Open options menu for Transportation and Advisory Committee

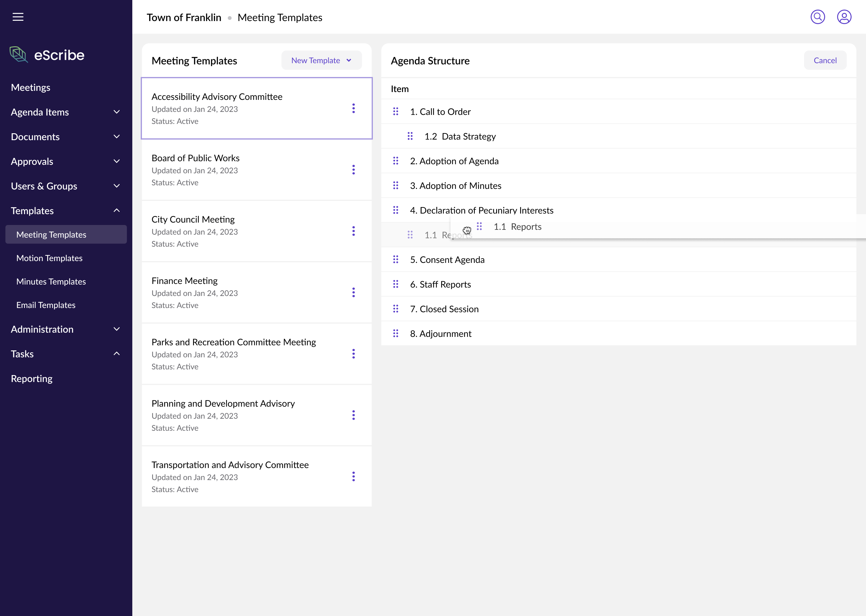pos(353,477)
